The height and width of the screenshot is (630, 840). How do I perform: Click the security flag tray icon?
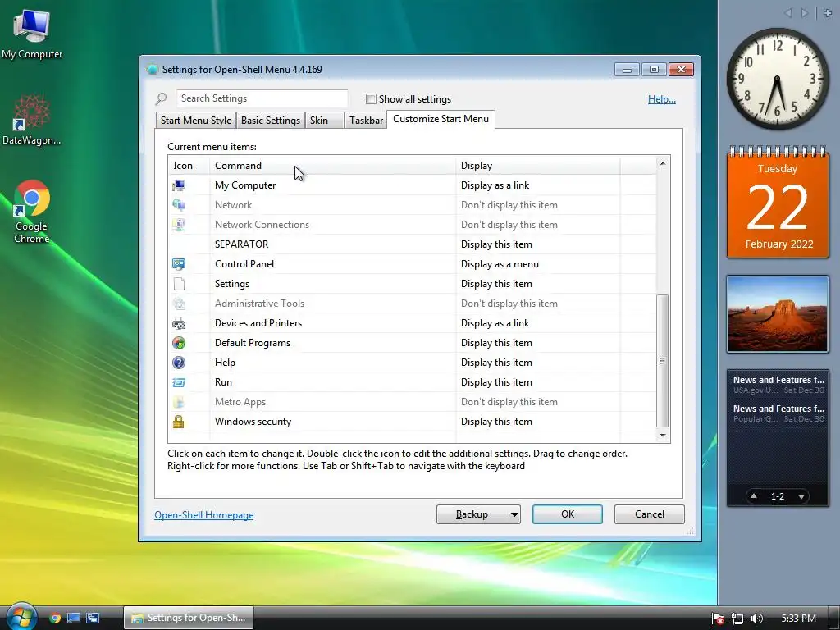point(718,619)
